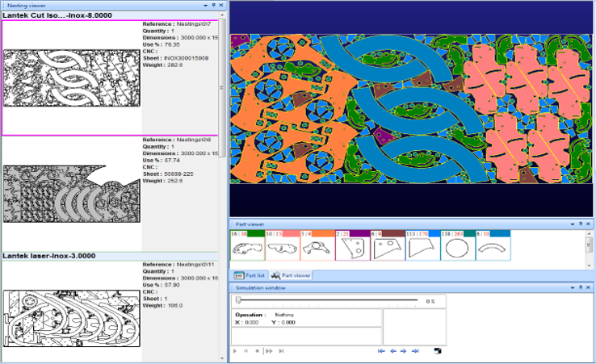Stop the simulation playback

(x=256, y=351)
